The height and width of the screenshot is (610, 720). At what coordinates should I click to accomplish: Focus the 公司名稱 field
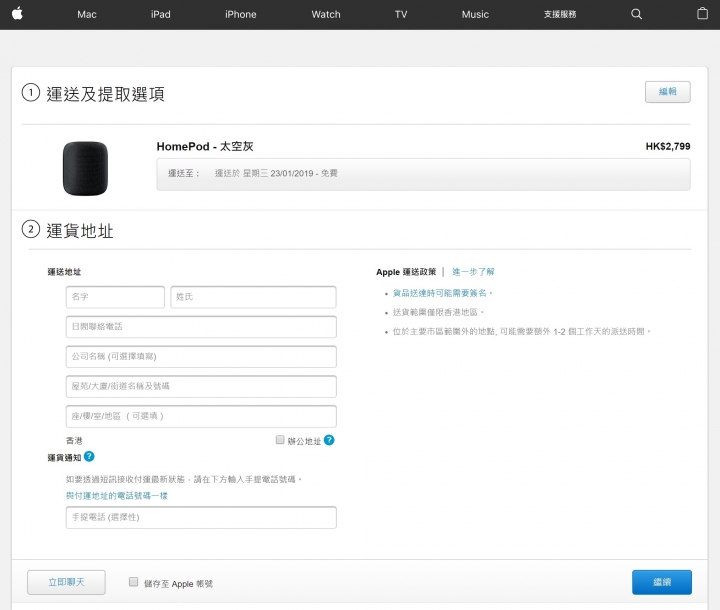201,357
